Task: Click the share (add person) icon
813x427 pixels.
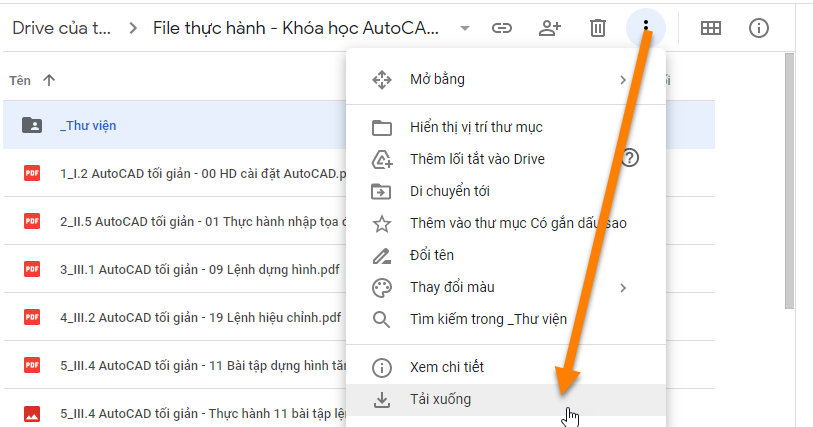Action: click(550, 28)
